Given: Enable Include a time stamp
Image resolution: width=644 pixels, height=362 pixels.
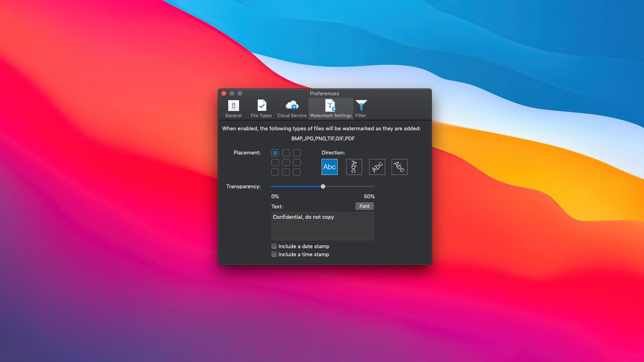Looking at the screenshot, I should pos(274,254).
